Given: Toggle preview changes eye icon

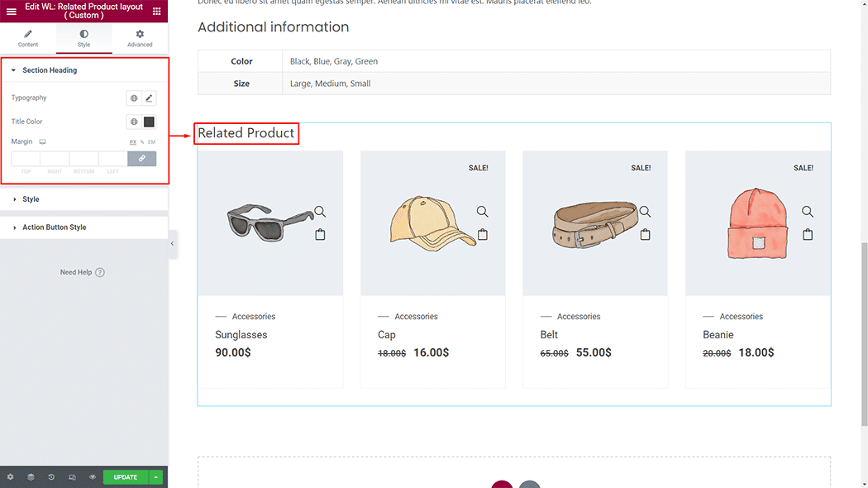Looking at the screenshot, I should pos(93,477).
